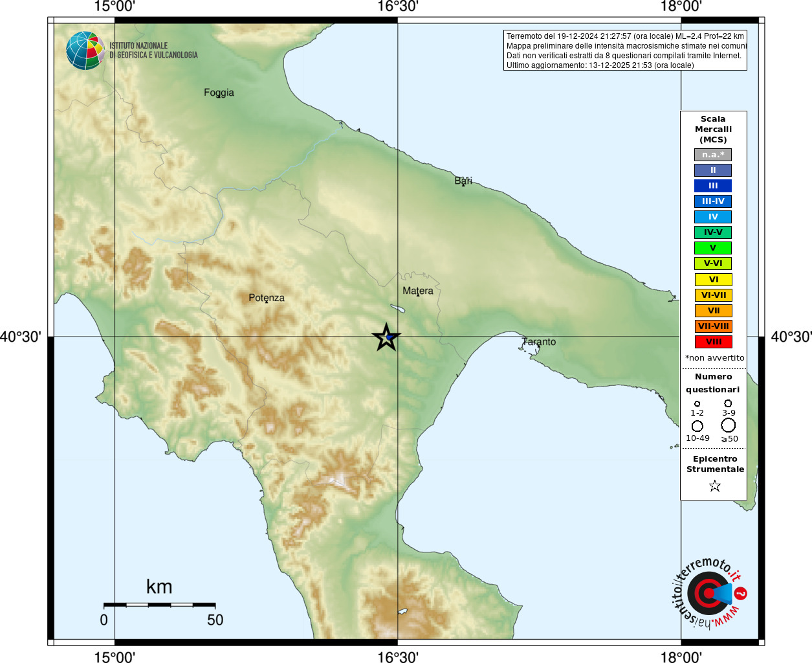Select the blue III intensity swatch

click(x=713, y=186)
